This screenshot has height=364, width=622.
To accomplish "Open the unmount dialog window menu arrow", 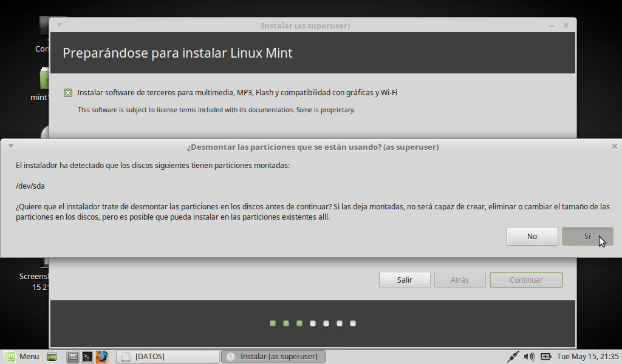I will coord(10,146).
